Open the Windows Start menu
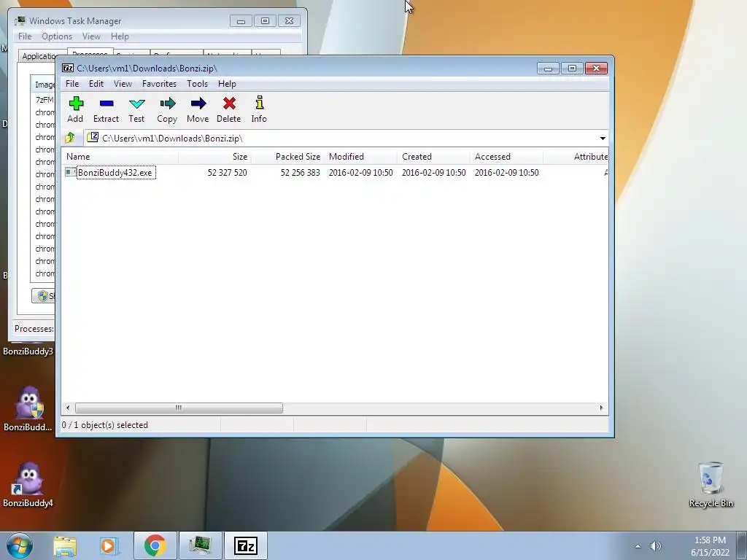The height and width of the screenshot is (560, 747). [19, 545]
